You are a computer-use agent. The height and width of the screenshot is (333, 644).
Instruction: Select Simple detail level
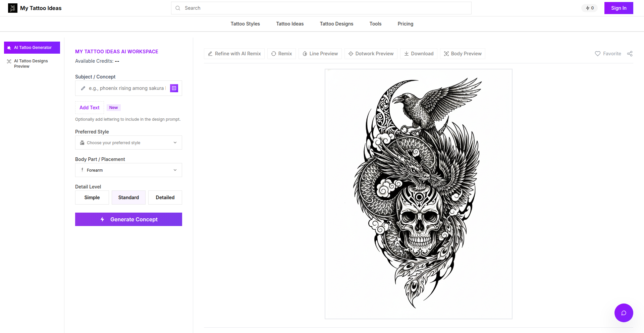pyautogui.click(x=92, y=198)
